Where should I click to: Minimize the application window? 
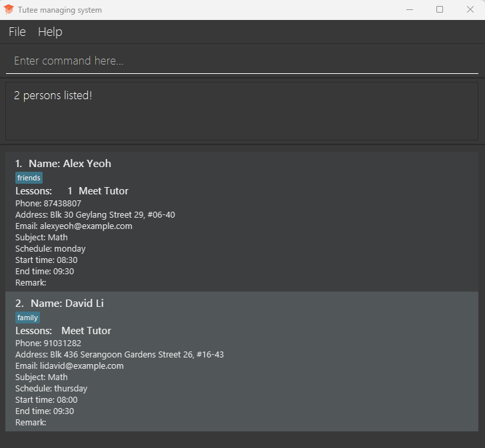(x=408, y=9)
